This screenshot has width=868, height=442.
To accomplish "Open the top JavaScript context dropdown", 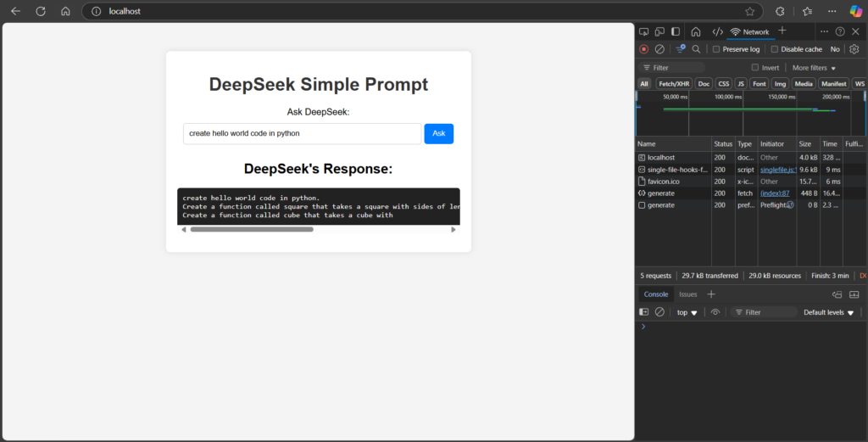I will 687,312.
